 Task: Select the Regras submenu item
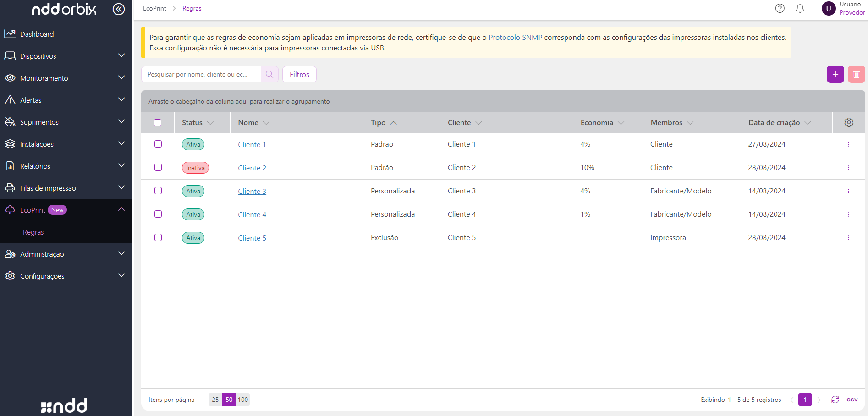pyautogui.click(x=33, y=232)
